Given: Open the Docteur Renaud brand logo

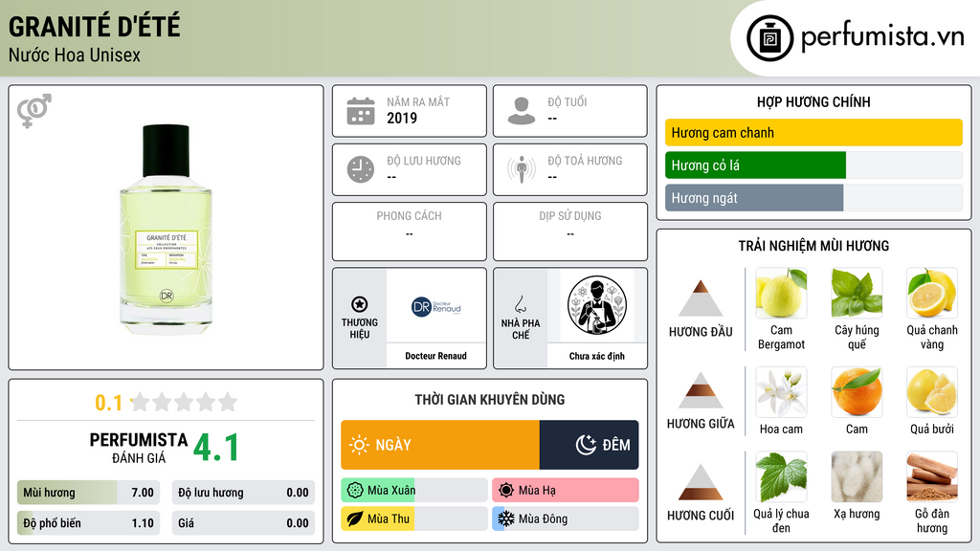Looking at the screenshot, I should coord(436,307).
